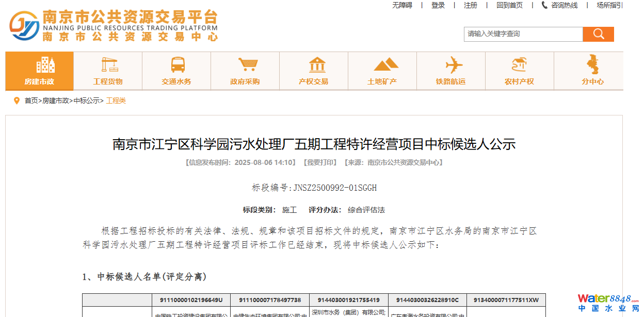Image resolution: width=644 pixels, height=317 pixels.
Task: Click the 咨询热线 phone hotline link
Action: [559, 5]
